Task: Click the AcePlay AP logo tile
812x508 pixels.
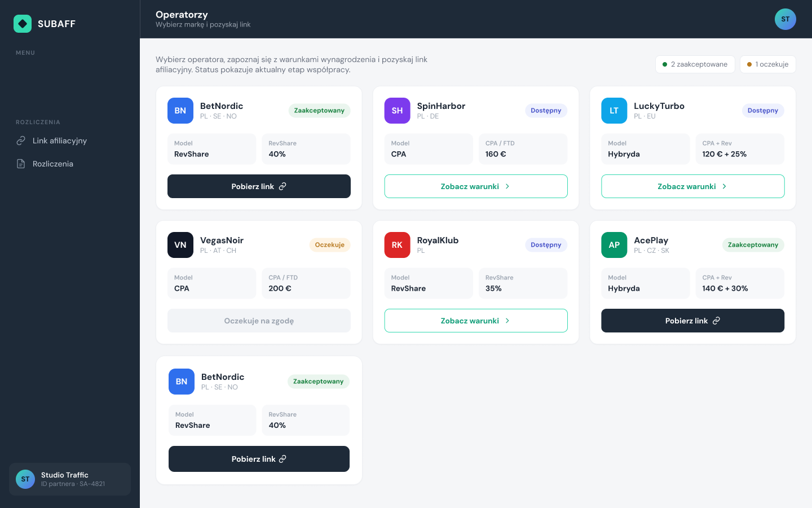Action: pyautogui.click(x=614, y=245)
